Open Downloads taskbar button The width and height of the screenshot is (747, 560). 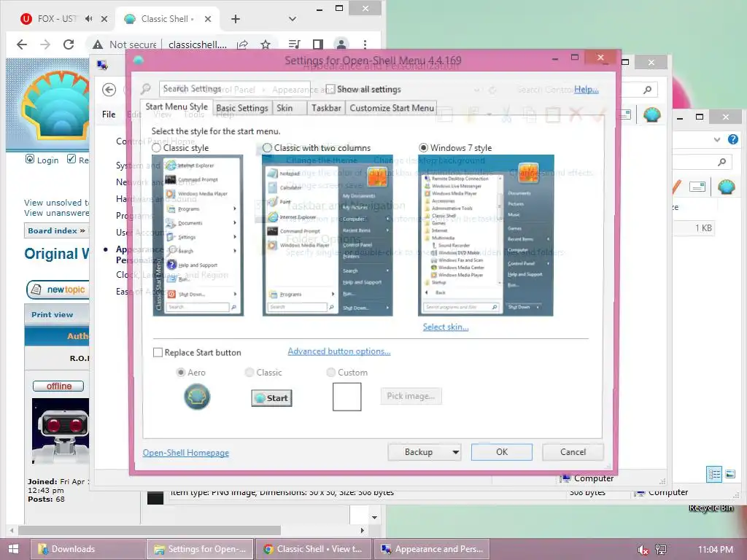pyautogui.click(x=88, y=549)
